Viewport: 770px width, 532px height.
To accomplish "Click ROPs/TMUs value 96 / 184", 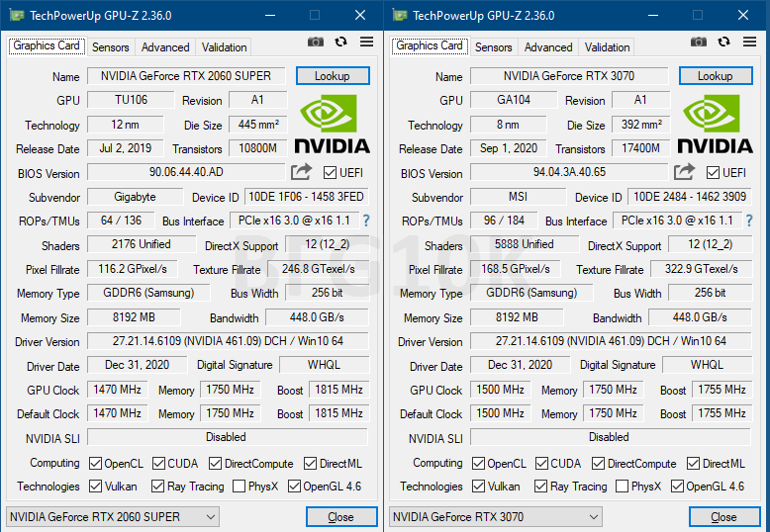I will (x=504, y=221).
